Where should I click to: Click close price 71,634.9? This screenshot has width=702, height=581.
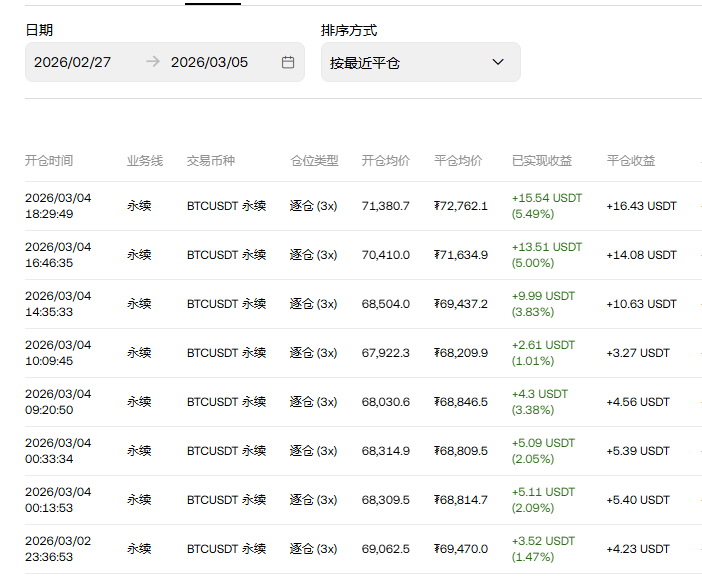[461, 255]
